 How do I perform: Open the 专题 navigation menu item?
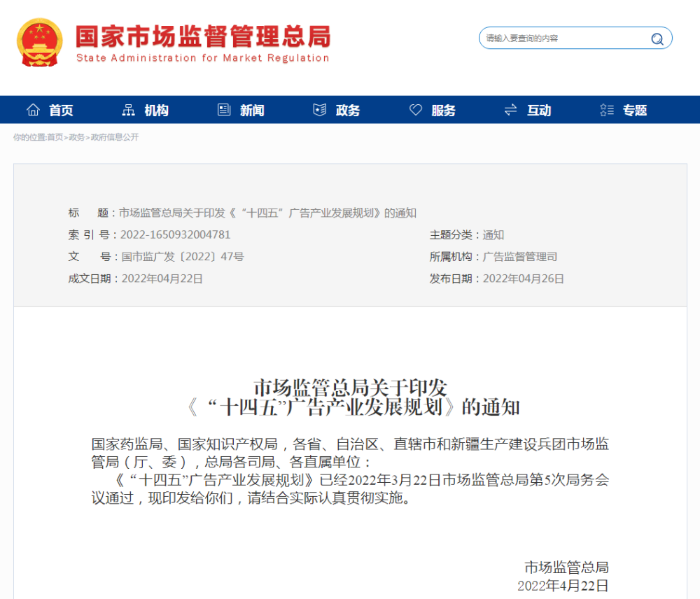(x=635, y=111)
